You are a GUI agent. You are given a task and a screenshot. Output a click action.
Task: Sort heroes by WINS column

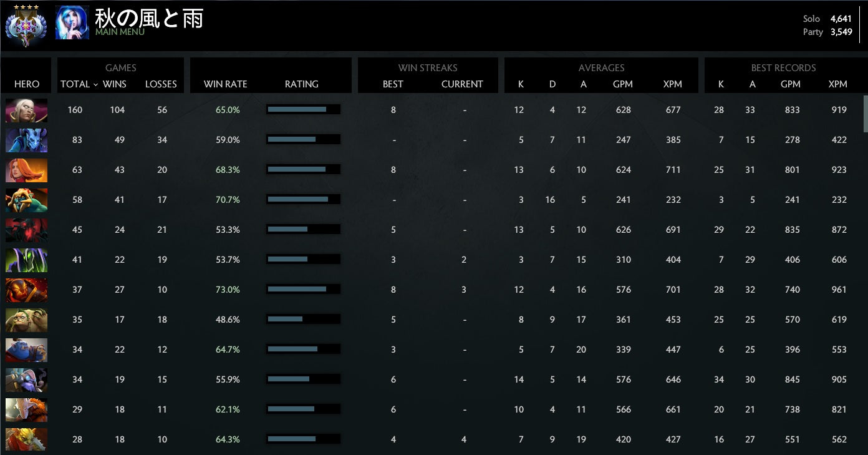coord(114,84)
